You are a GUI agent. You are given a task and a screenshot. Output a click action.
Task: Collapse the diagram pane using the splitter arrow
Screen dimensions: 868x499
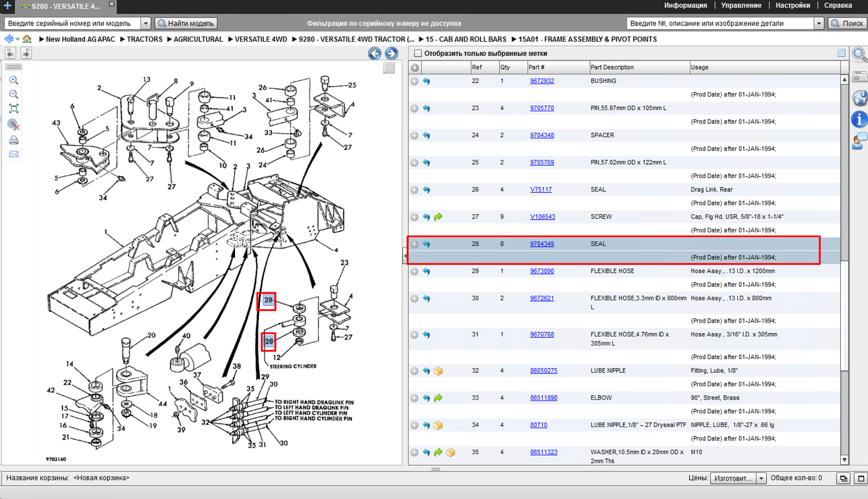405,256
